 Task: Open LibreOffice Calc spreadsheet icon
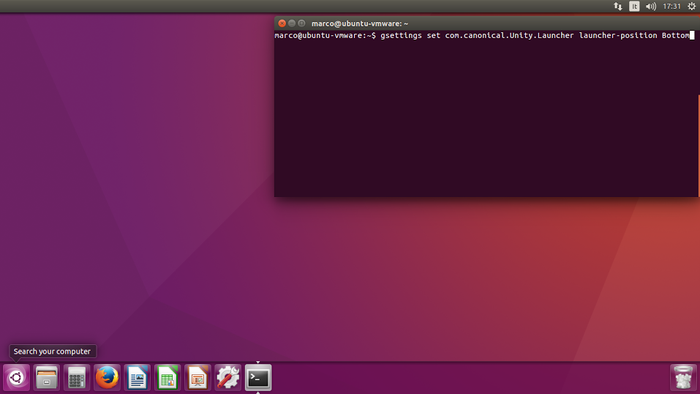point(167,377)
